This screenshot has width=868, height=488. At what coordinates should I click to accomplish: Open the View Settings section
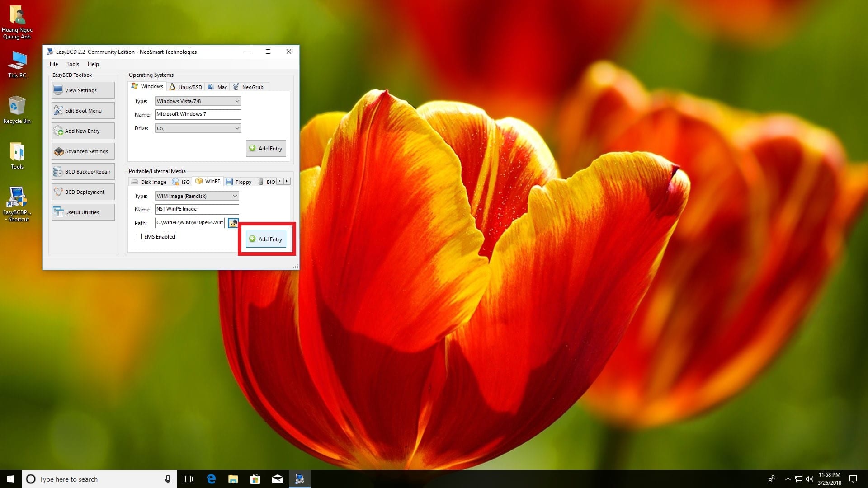(x=83, y=90)
